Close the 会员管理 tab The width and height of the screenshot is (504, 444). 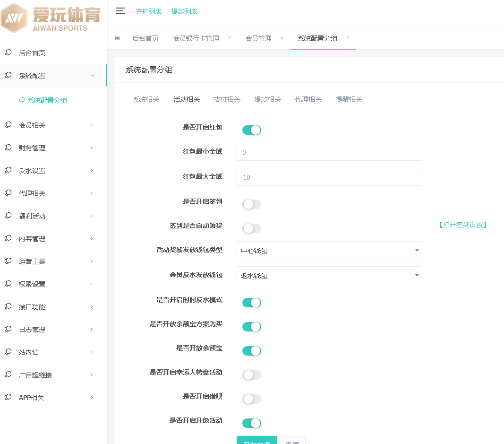(282, 38)
